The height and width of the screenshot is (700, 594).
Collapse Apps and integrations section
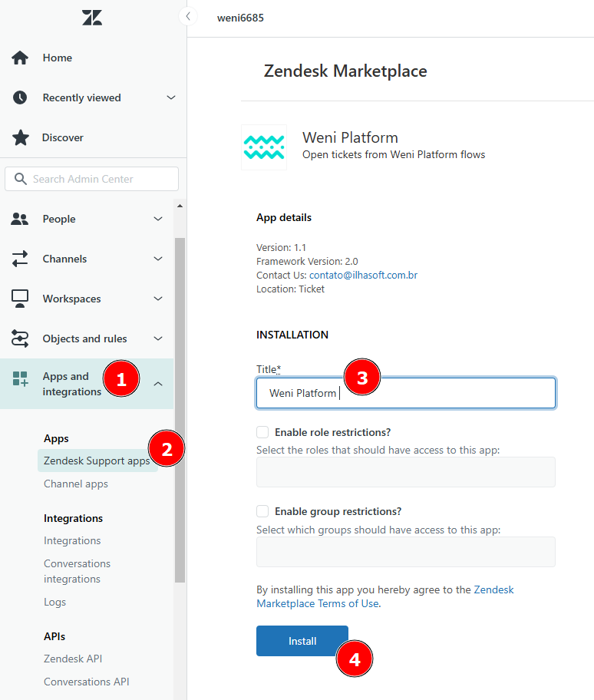158,383
